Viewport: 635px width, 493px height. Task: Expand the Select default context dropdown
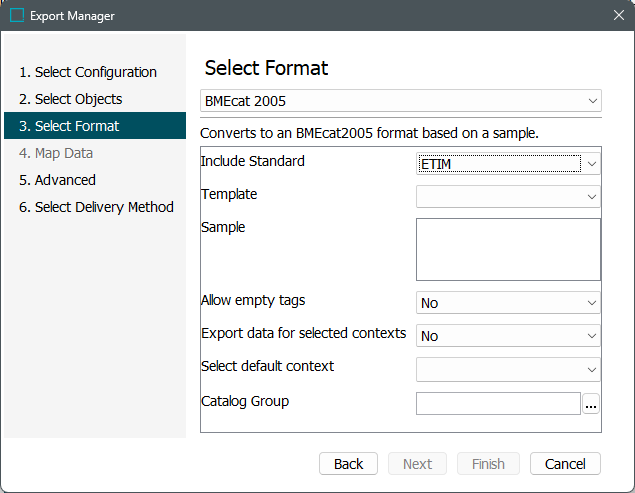[x=508, y=370]
